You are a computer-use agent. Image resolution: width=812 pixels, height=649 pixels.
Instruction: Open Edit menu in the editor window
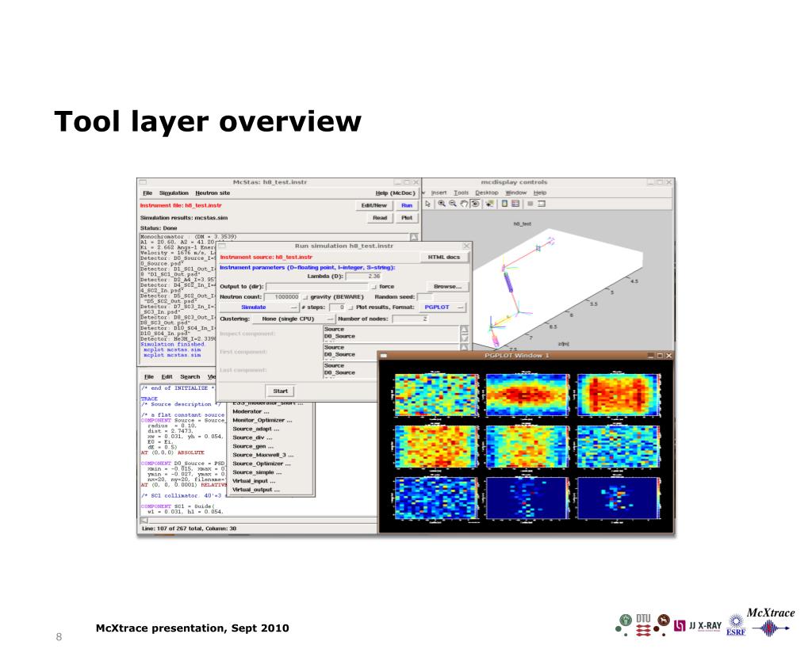(167, 376)
